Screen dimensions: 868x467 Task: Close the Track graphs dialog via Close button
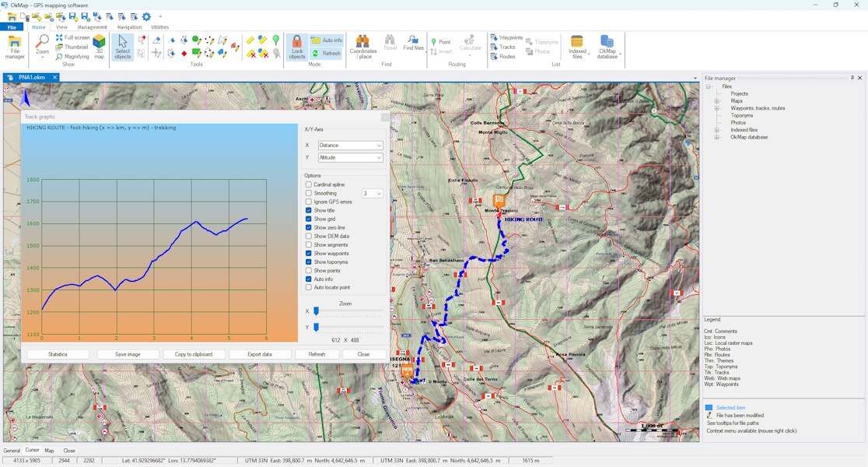coord(363,354)
